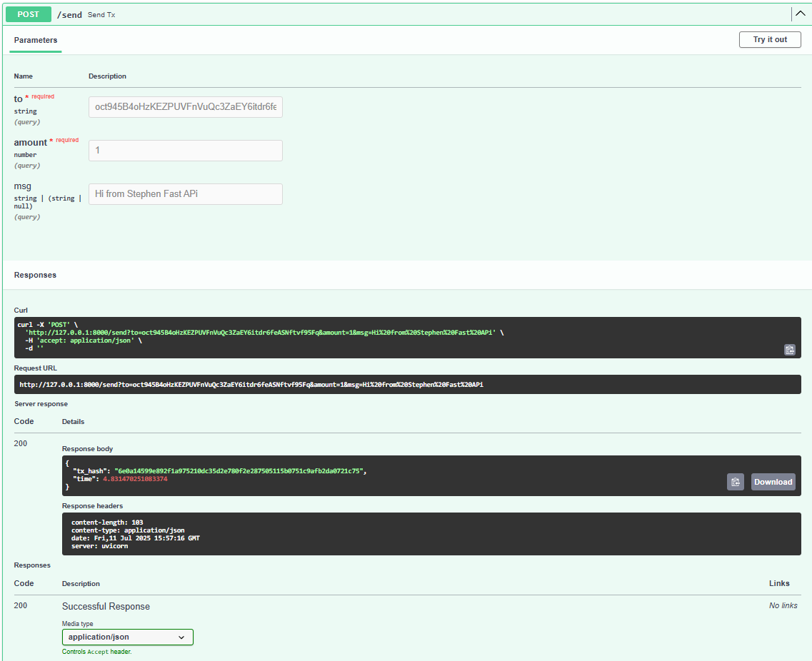This screenshot has width=812, height=661.
Task: Click the Successful Response description
Action: tap(106, 607)
